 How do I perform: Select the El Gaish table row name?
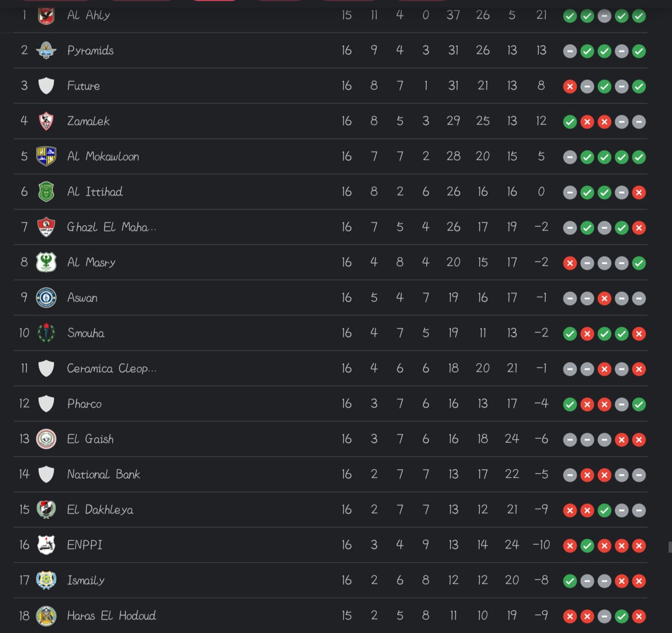pyautogui.click(x=90, y=439)
